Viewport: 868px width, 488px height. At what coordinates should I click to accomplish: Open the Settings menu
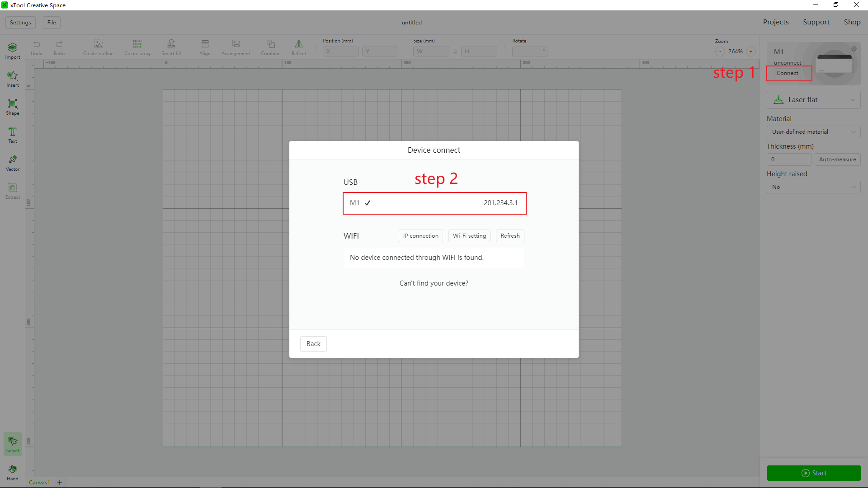pos(20,23)
